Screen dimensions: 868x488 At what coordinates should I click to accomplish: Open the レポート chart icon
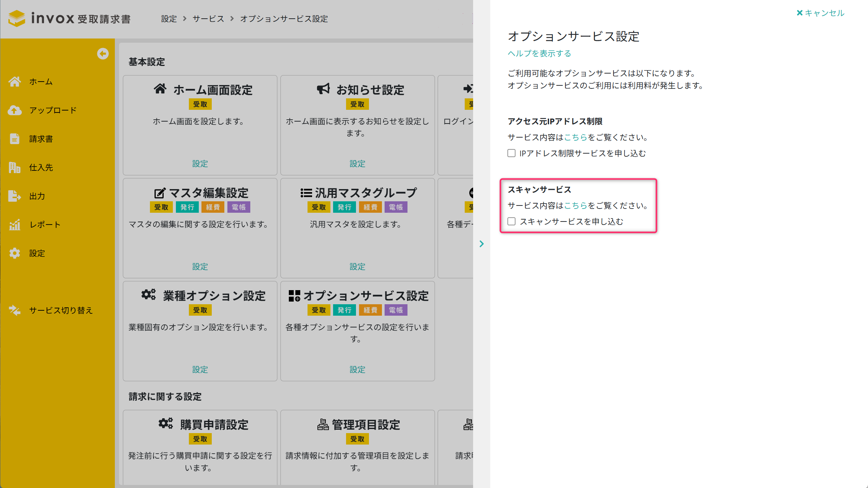point(14,225)
